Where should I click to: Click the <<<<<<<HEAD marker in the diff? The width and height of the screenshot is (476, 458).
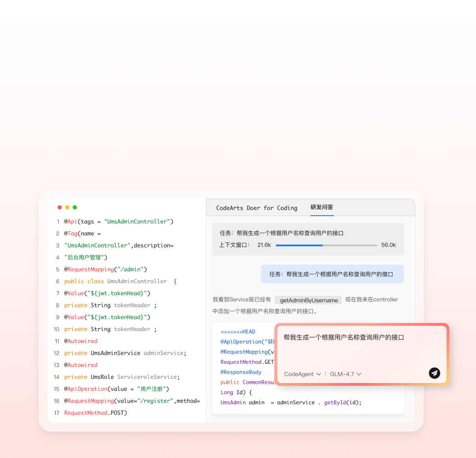pyautogui.click(x=238, y=332)
